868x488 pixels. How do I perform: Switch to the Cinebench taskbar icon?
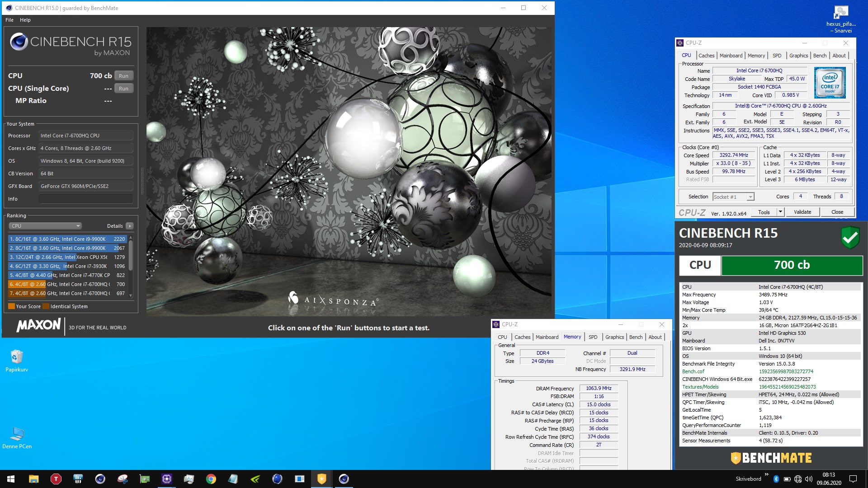point(344,479)
